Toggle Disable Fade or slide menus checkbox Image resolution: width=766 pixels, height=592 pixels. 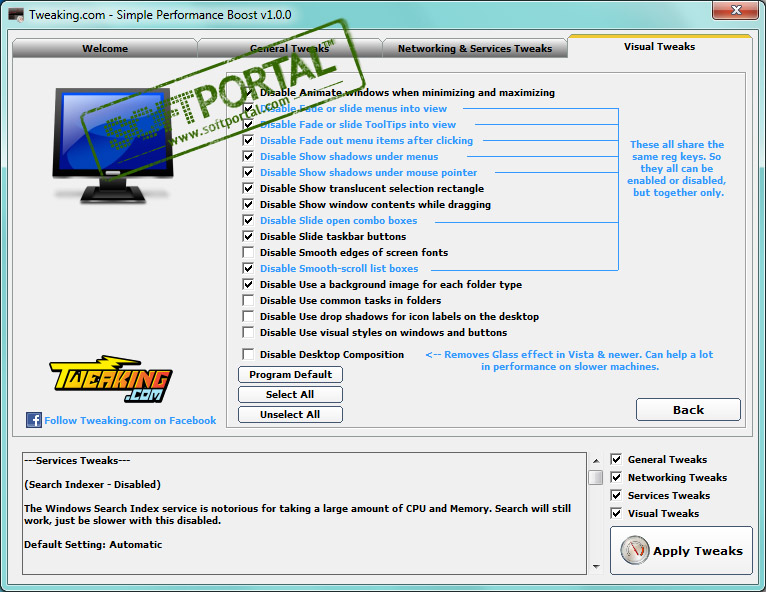(x=248, y=108)
